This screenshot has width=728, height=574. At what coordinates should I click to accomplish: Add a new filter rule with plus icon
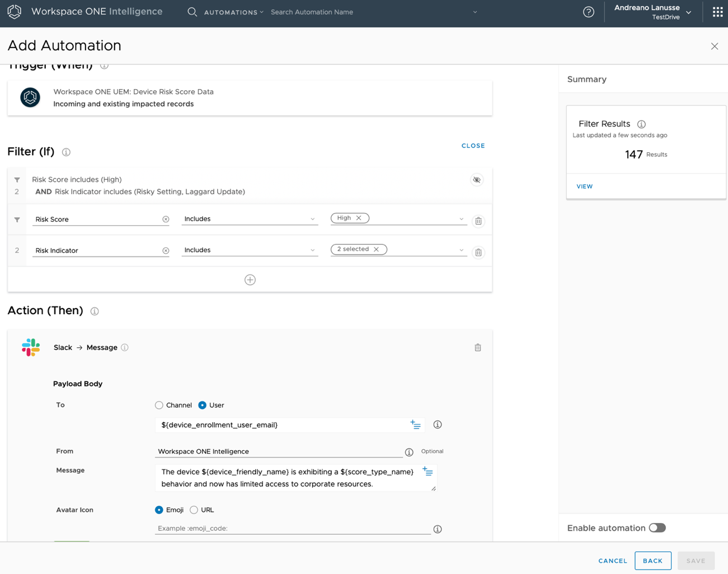(250, 280)
